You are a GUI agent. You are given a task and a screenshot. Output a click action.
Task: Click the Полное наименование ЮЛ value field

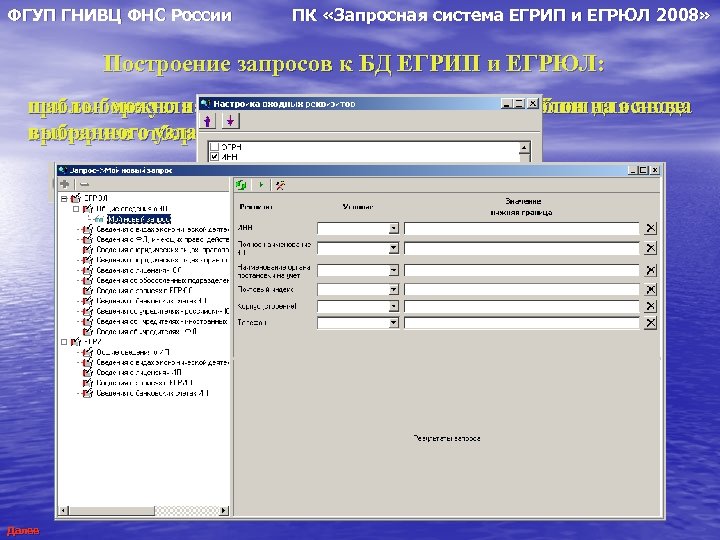tap(522, 248)
